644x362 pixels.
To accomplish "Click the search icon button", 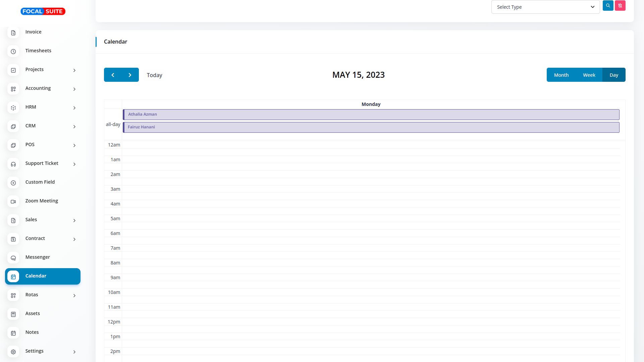I will click(x=608, y=6).
